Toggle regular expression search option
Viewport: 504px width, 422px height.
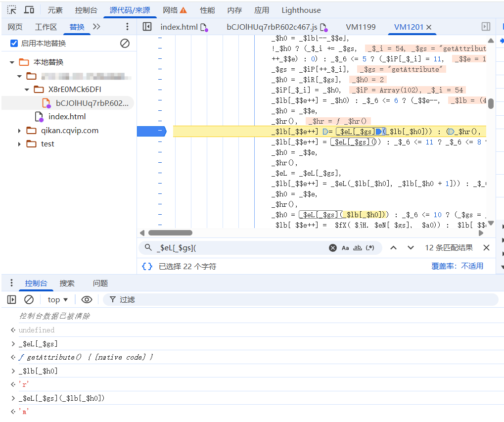370,248
